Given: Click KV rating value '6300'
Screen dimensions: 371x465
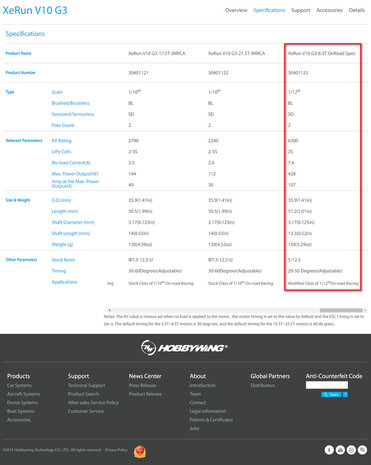Looking at the screenshot, I should tap(293, 141).
